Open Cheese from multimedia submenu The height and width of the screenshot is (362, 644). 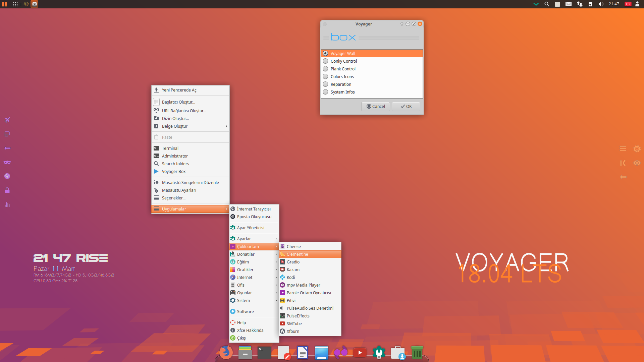(x=310, y=246)
